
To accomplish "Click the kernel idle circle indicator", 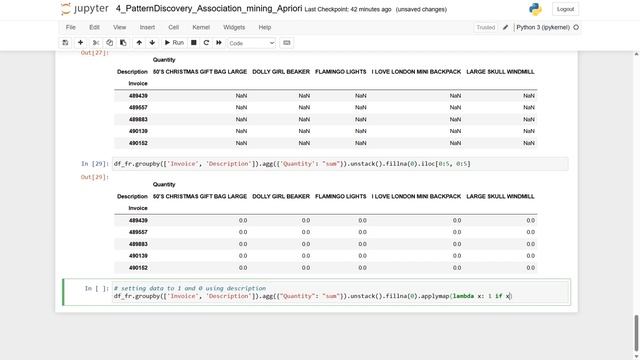I will click(x=576, y=27).
